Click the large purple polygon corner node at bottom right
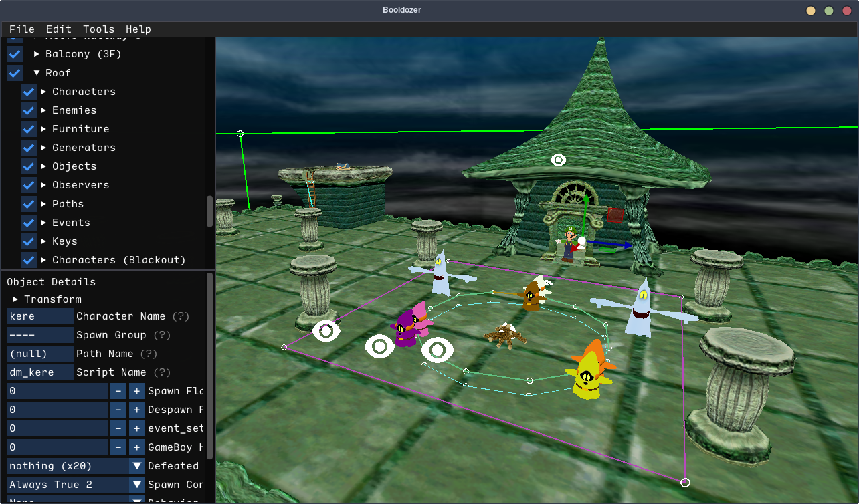This screenshot has height=504, width=859. point(685,482)
